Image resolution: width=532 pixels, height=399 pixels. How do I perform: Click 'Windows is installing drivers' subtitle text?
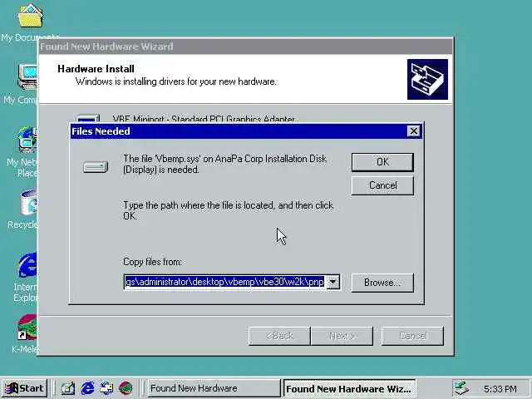(175, 81)
